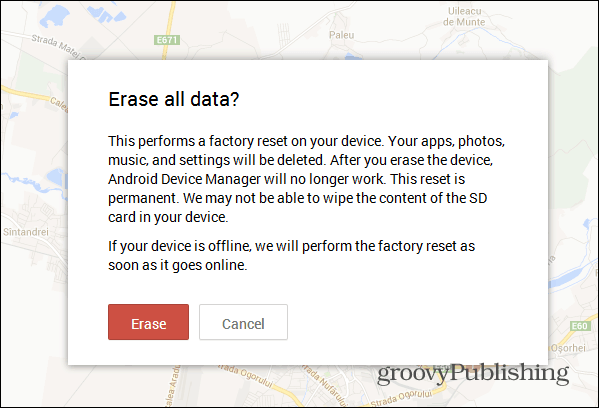Image resolution: width=599 pixels, height=408 pixels.
Task: Select the Paleu place label on the map
Action: pos(342,35)
